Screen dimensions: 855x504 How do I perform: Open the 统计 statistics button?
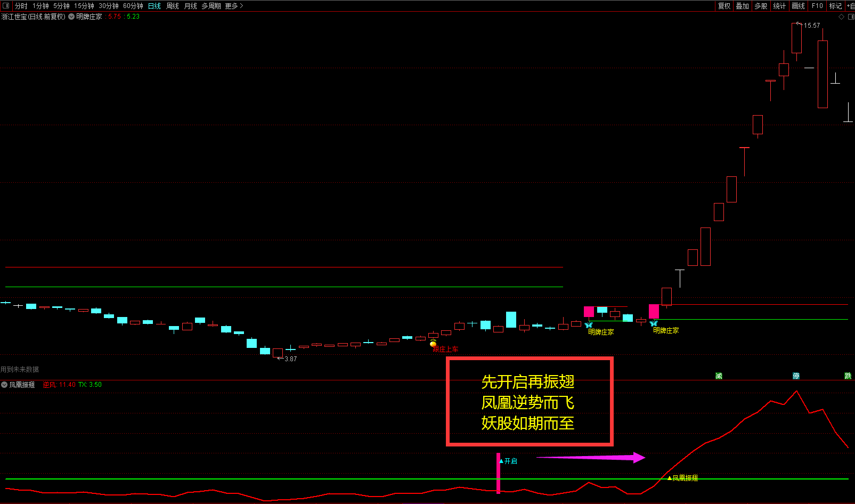tap(779, 6)
